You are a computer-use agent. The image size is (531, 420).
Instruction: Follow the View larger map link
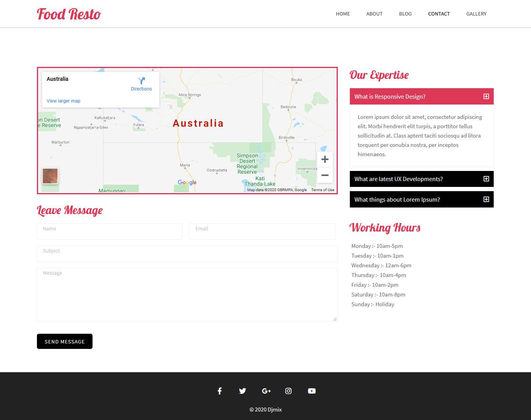[63, 101]
